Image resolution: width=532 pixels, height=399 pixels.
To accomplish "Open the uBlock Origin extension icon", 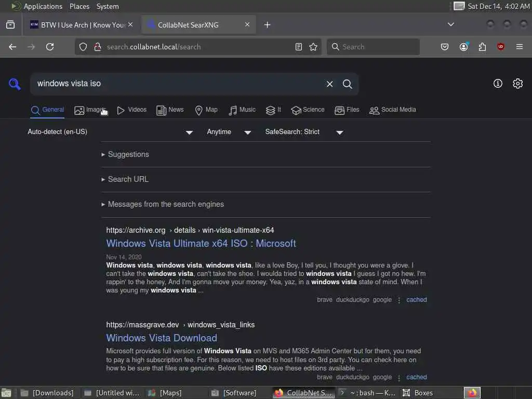I will (x=500, y=46).
